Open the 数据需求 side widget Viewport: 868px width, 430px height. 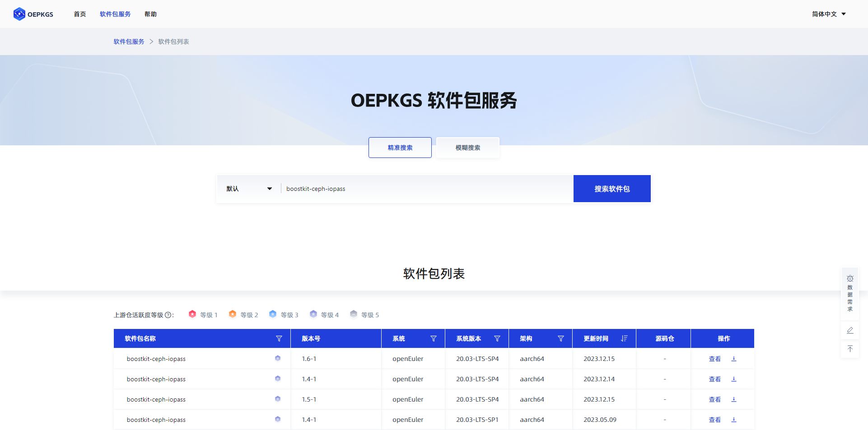pos(850,294)
